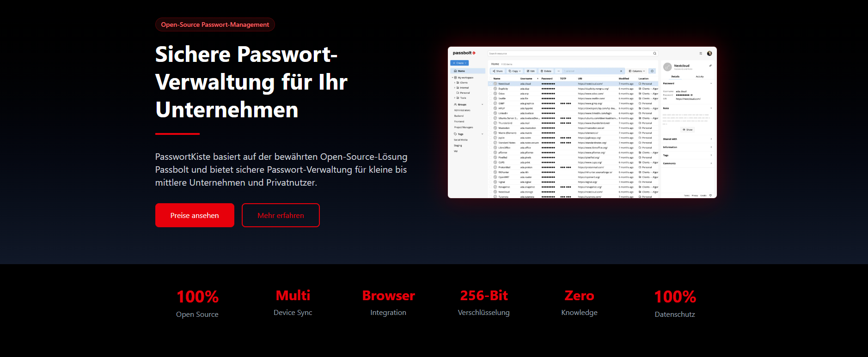Click the 'Datenschutz' stat label
Viewport: 868px width, 357px height.
coord(675,314)
